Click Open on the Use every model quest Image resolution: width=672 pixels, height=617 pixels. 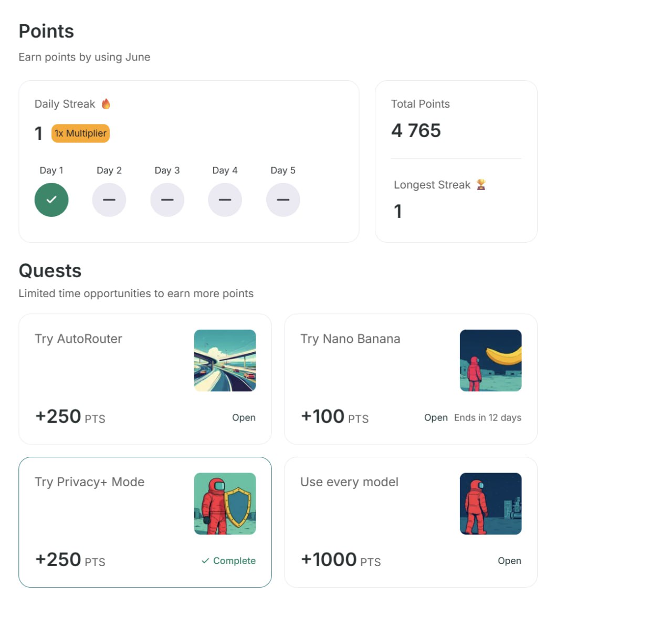509,561
